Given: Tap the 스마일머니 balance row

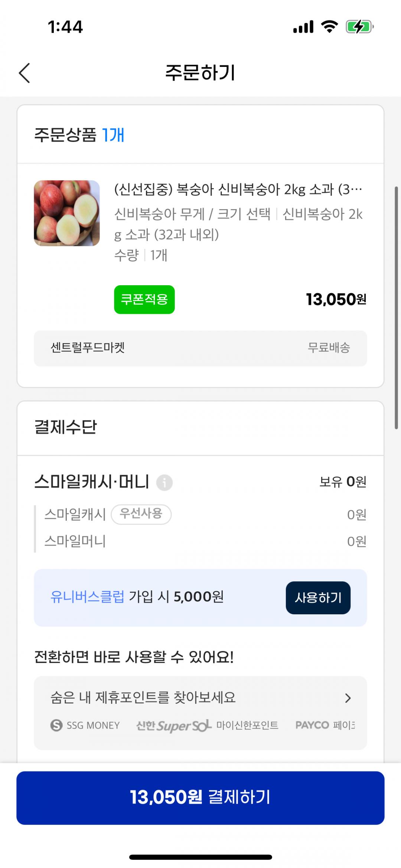Looking at the screenshot, I should pos(200,541).
